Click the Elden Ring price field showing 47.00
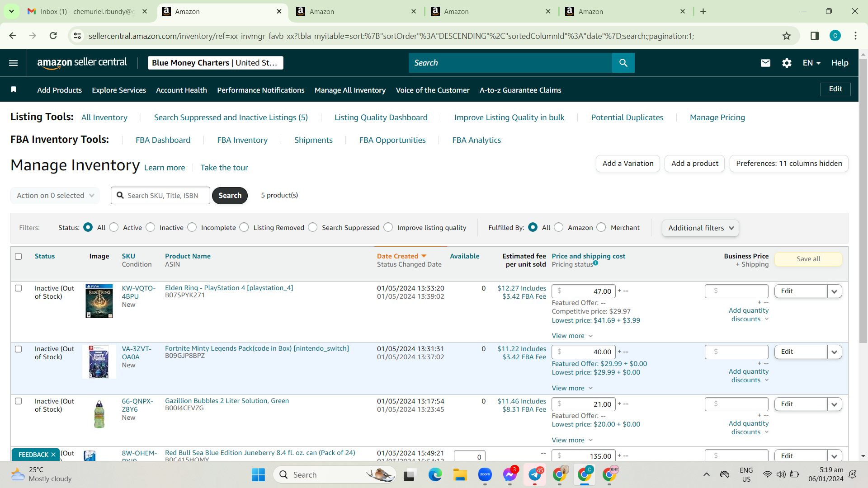This screenshot has width=868, height=488. [x=583, y=291]
